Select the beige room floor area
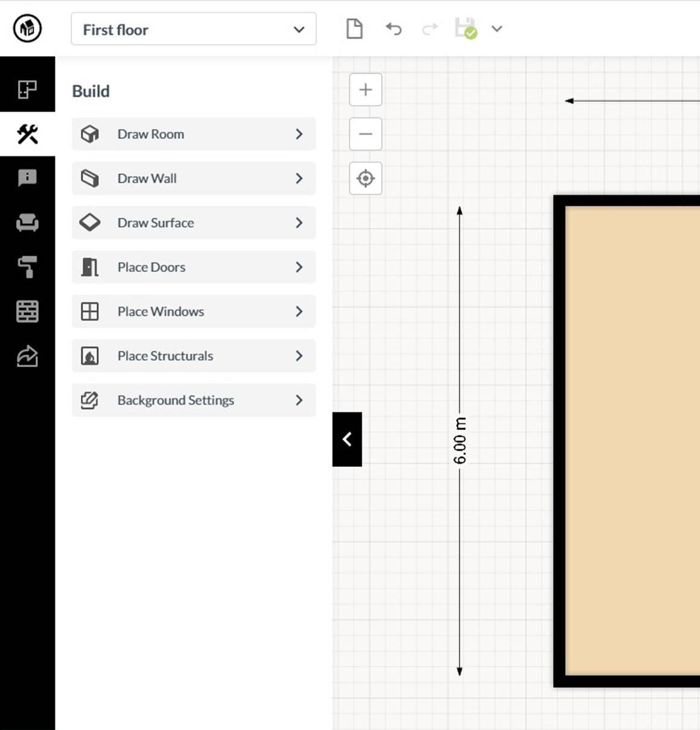 pos(632,441)
